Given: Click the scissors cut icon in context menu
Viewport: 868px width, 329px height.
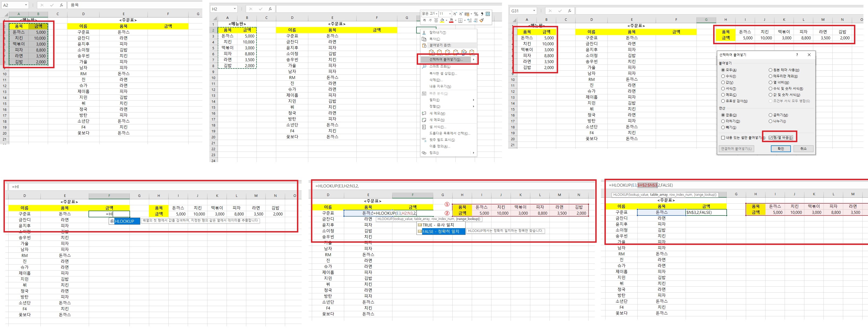Looking at the screenshot, I should tap(424, 33).
